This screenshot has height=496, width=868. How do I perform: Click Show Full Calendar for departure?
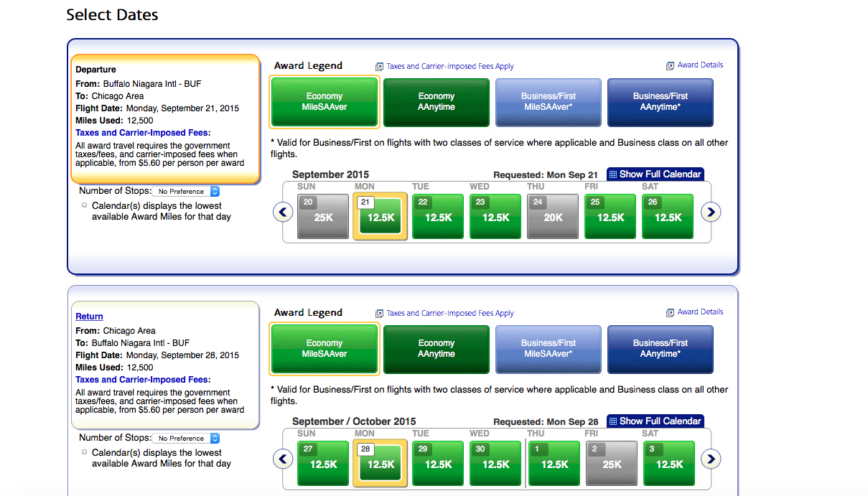coord(655,174)
